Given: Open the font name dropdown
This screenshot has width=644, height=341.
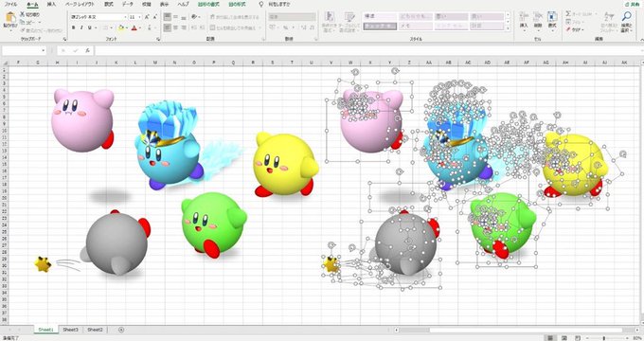Looking at the screenshot, I should click(125, 17).
